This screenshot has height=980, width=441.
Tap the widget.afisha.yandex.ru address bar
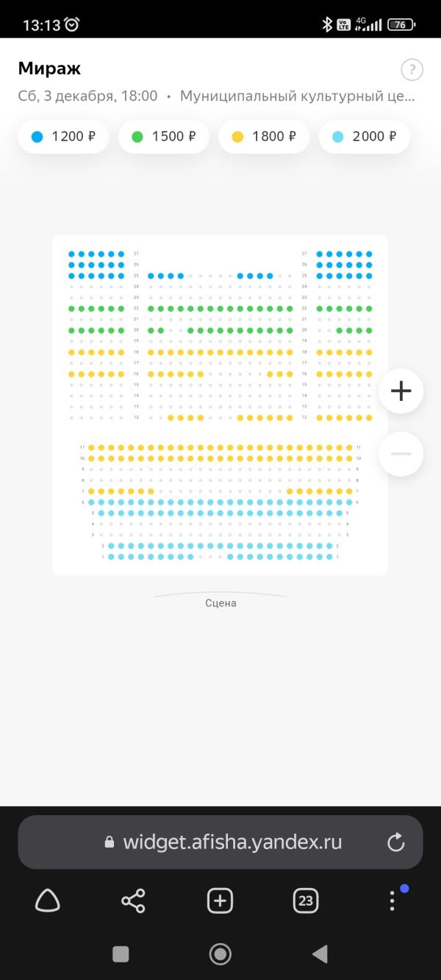(220, 842)
